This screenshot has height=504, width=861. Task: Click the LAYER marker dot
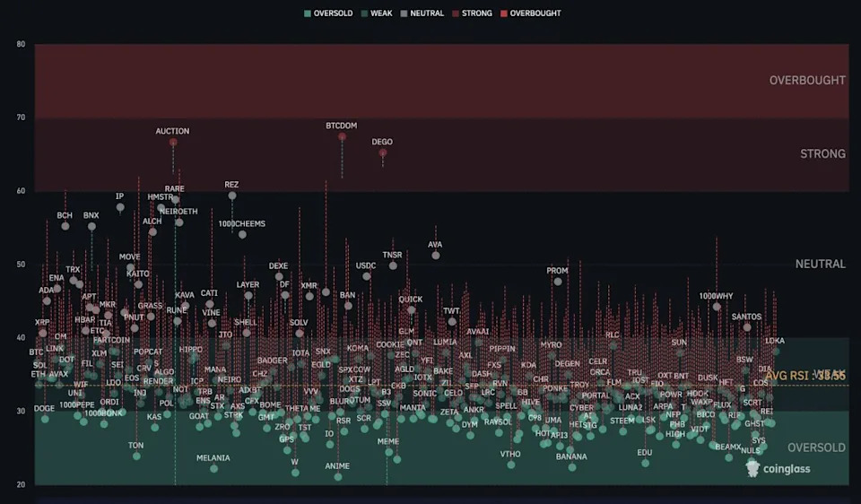tap(248, 295)
